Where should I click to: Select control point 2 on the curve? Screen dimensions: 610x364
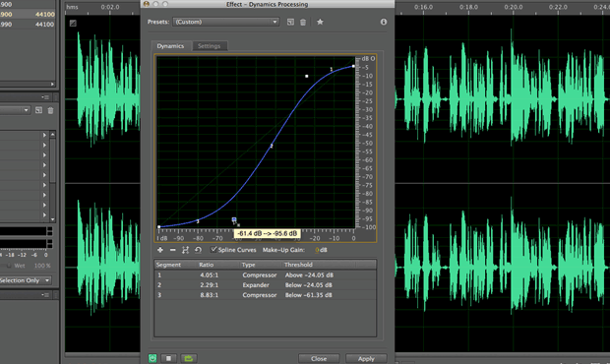tap(272, 146)
